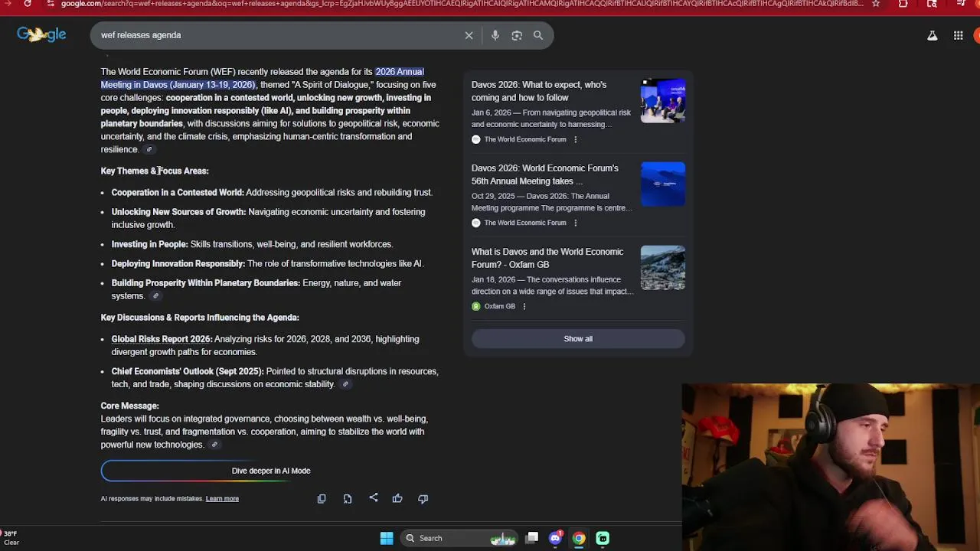This screenshot has height=551, width=980.
Task: Open more options for second World Economic Forum source
Action: click(576, 223)
